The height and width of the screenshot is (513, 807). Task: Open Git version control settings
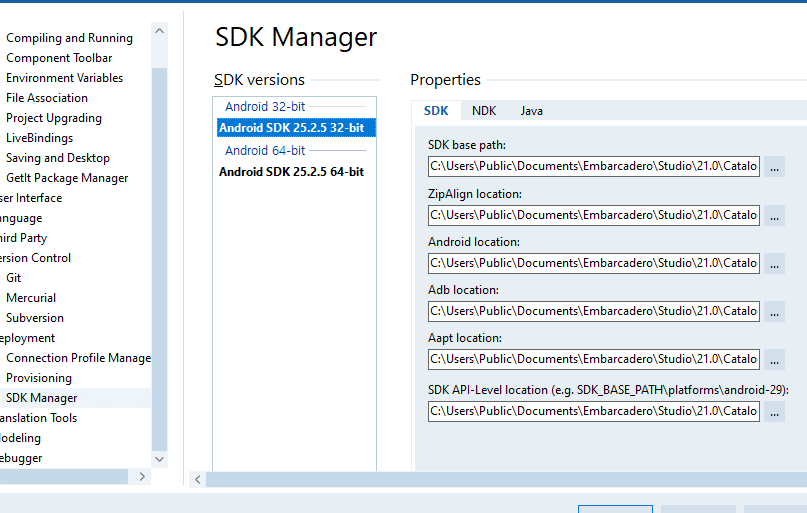pyautogui.click(x=13, y=278)
